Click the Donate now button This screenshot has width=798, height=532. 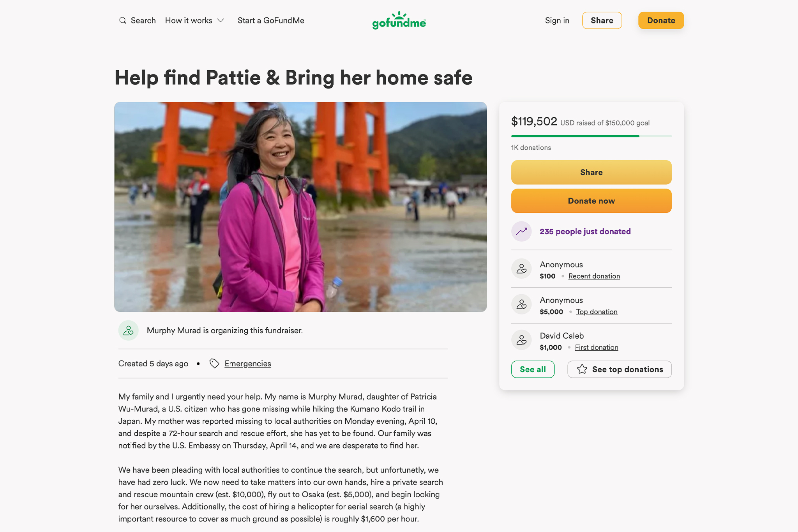[591, 201]
